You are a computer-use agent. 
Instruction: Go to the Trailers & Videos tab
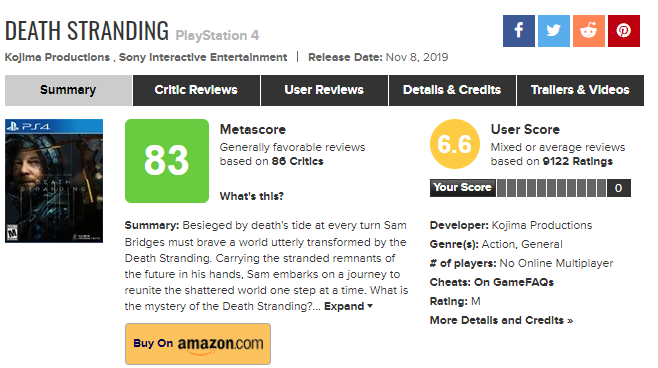pyautogui.click(x=580, y=90)
